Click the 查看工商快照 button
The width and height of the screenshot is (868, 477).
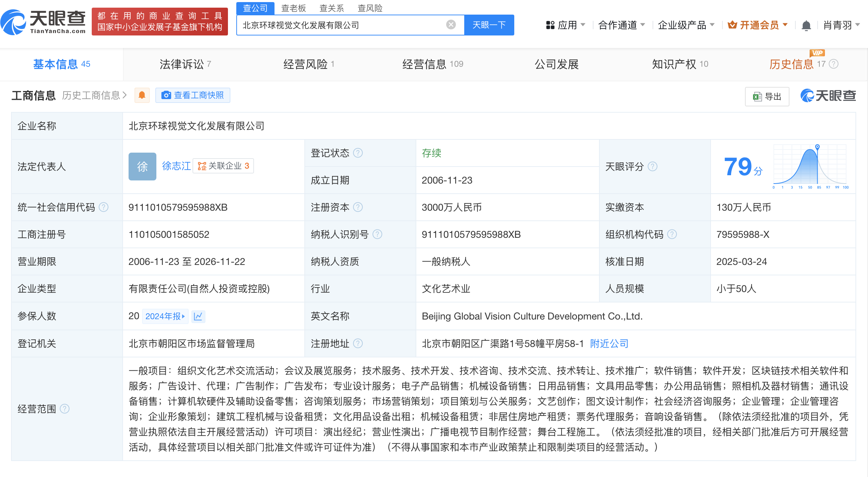[193, 95]
